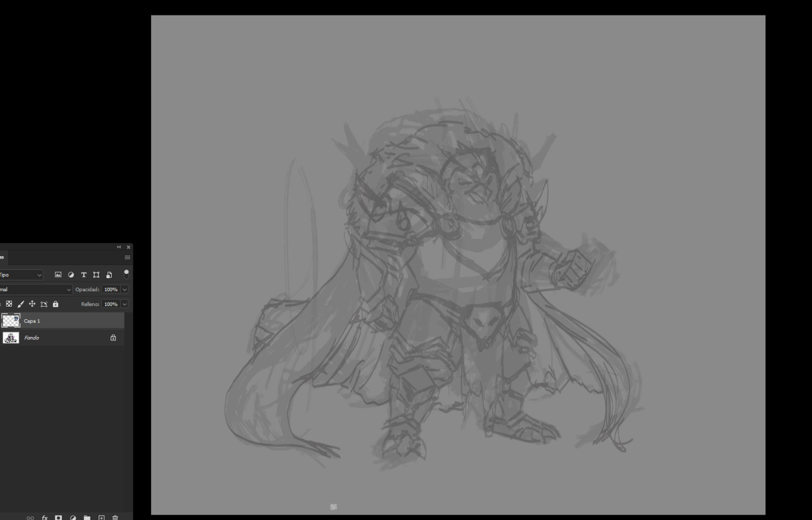Select the Capa 1 layer name

pyautogui.click(x=32, y=321)
